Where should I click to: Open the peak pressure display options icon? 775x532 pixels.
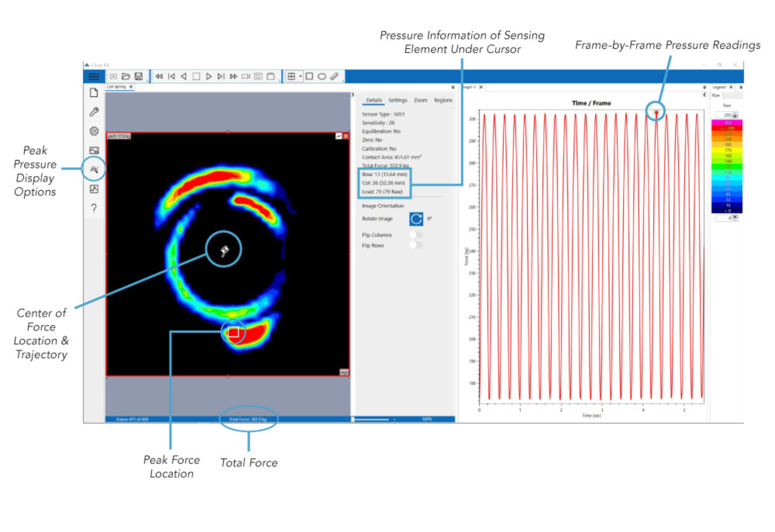[x=94, y=169]
